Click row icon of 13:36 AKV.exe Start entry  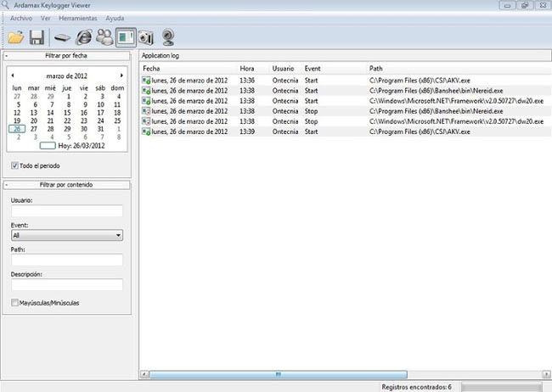146,81
